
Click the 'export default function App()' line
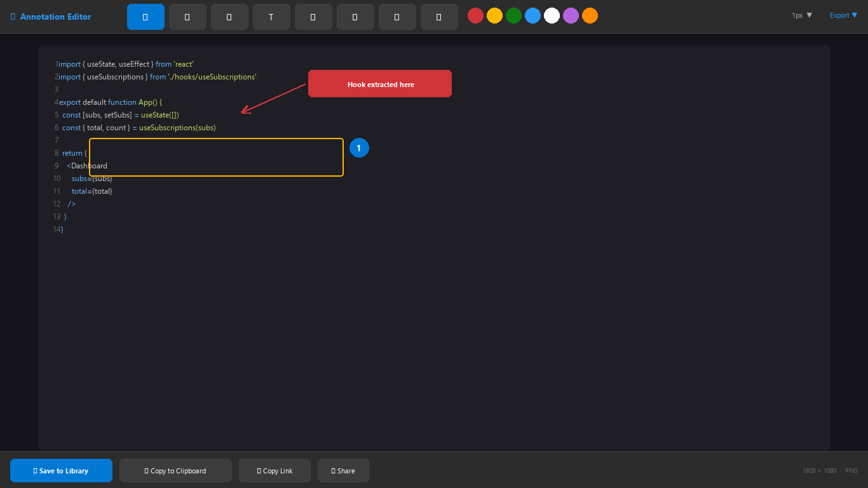tap(111, 102)
